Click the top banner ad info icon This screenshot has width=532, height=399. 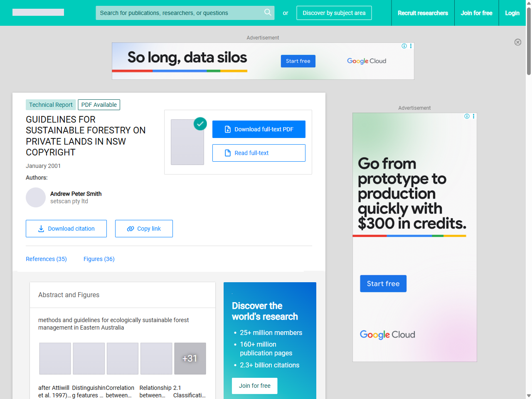pos(404,46)
